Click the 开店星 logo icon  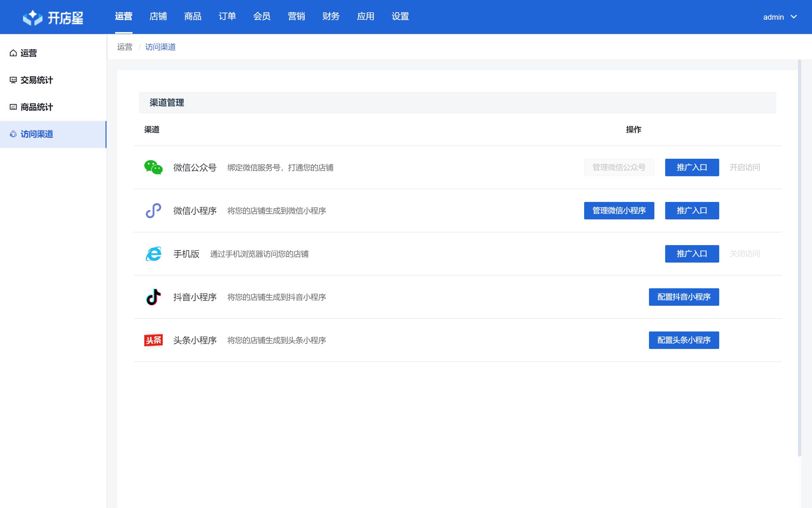(x=33, y=17)
